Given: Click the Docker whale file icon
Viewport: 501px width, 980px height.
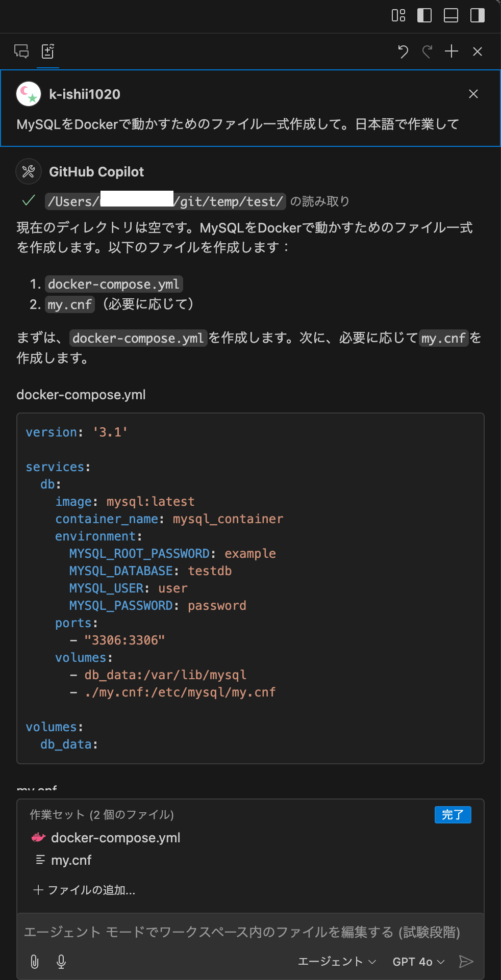Looking at the screenshot, I should [x=39, y=837].
